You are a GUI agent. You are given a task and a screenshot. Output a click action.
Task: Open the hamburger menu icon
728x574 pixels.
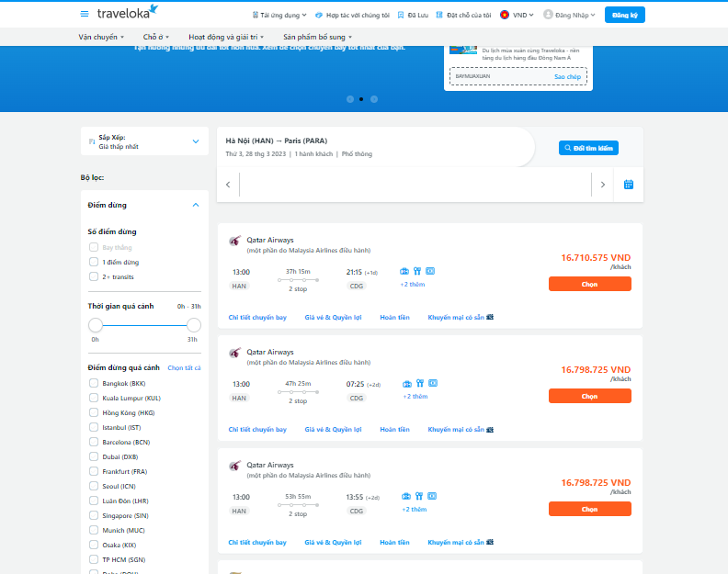coord(85,14)
